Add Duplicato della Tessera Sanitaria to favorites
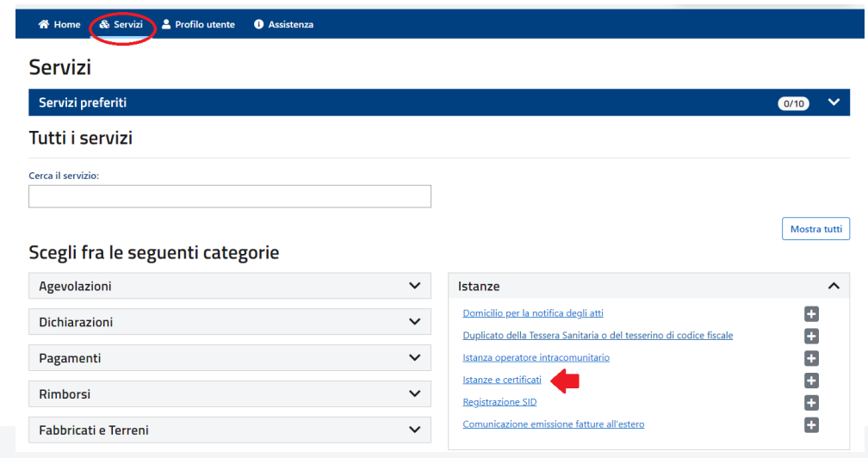 [x=811, y=337]
